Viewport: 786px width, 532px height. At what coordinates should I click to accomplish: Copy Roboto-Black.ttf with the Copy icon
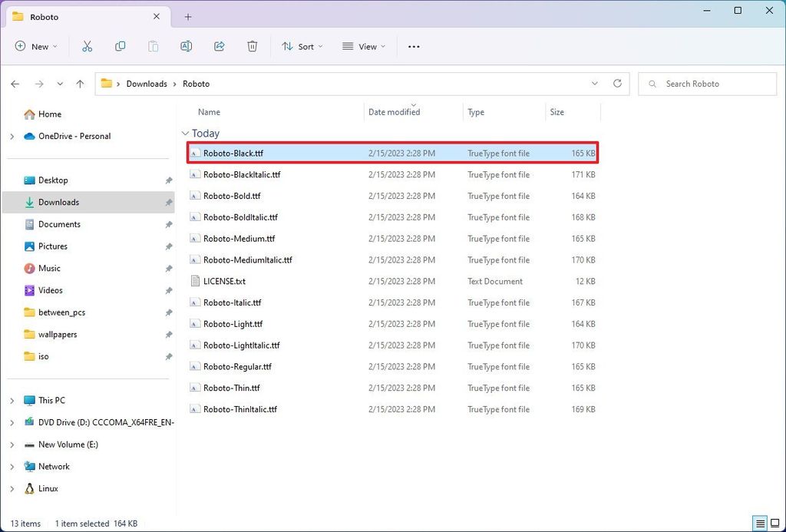point(120,46)
